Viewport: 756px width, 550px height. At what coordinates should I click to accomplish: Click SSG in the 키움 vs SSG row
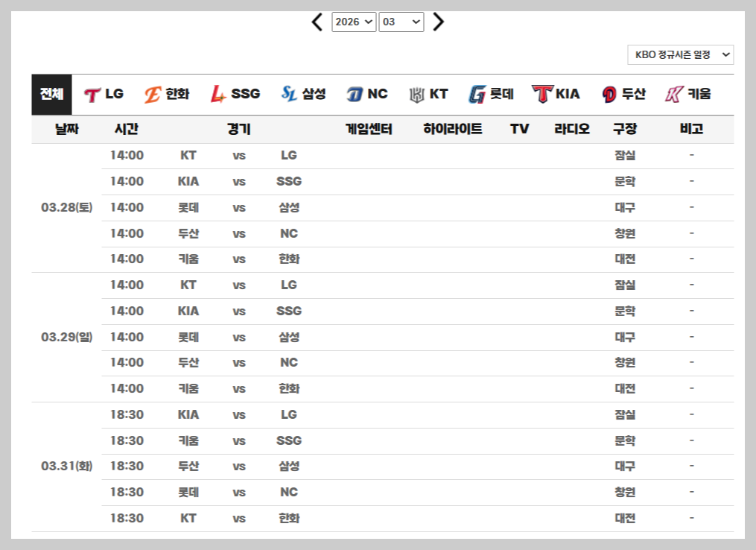pos(289,440)
